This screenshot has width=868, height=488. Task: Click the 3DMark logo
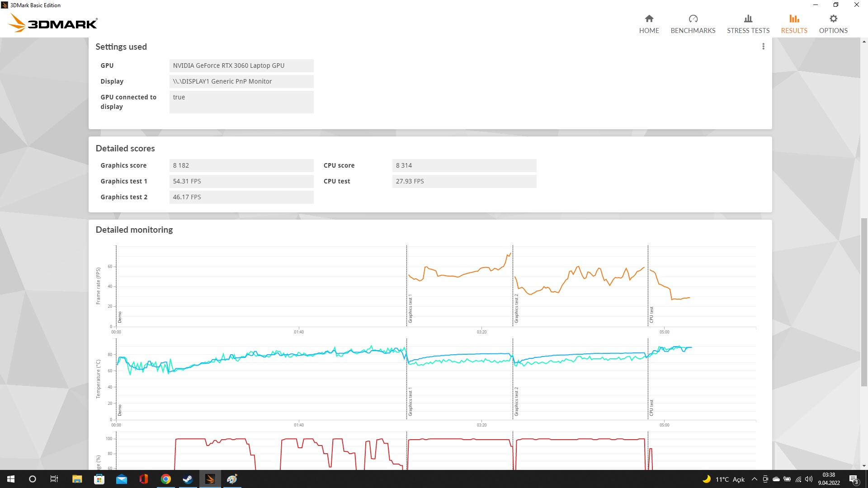click(x=53, y=23)
